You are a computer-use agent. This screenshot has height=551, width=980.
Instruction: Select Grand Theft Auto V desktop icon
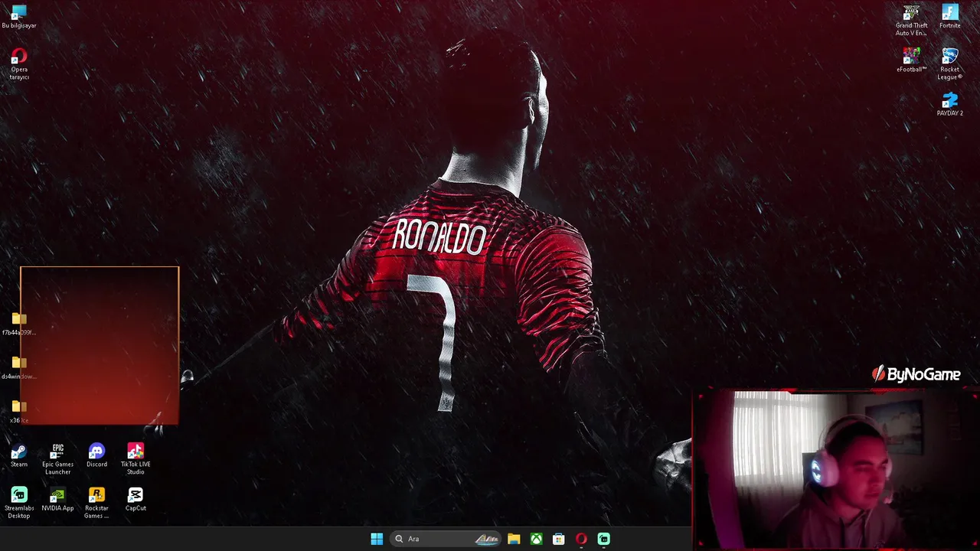coord(911,21)
